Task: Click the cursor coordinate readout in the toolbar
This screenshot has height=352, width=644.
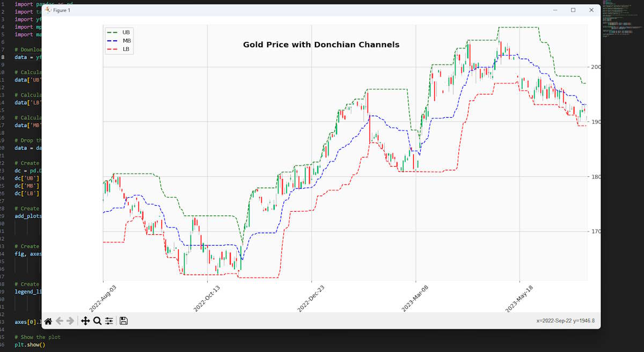Action: pos(565,321)
